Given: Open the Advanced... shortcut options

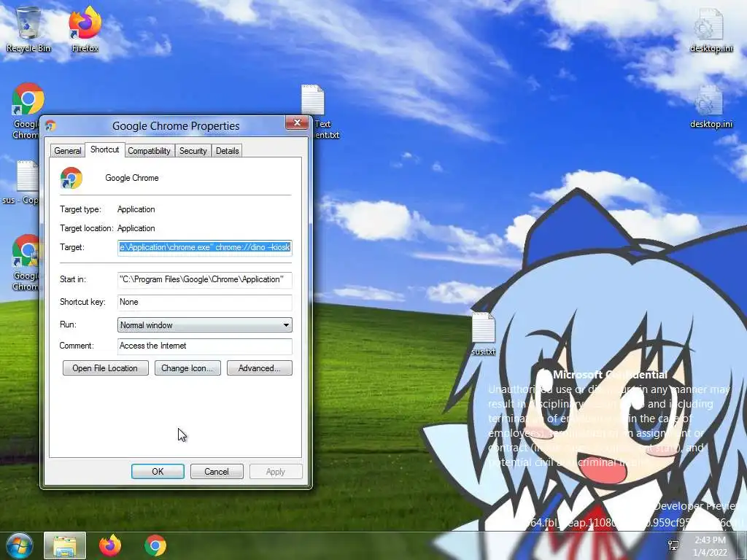Looking at the screenshot, I should point(259,368).
